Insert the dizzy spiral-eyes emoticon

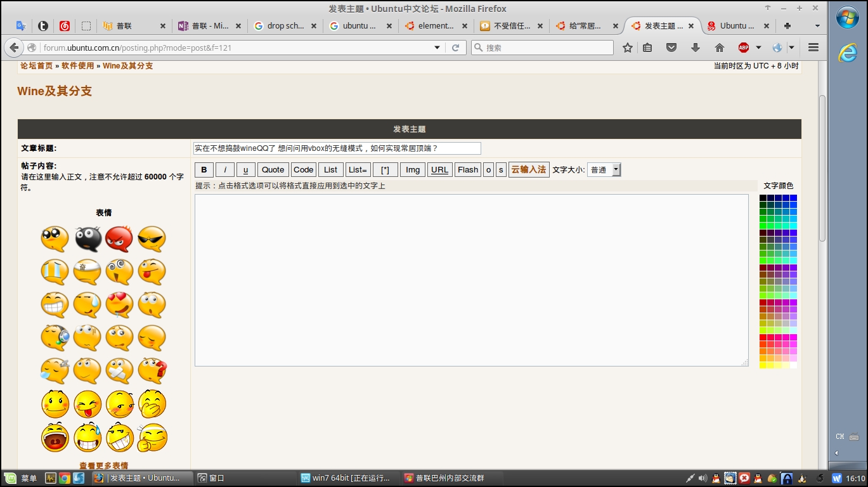(x=119, y=272)
